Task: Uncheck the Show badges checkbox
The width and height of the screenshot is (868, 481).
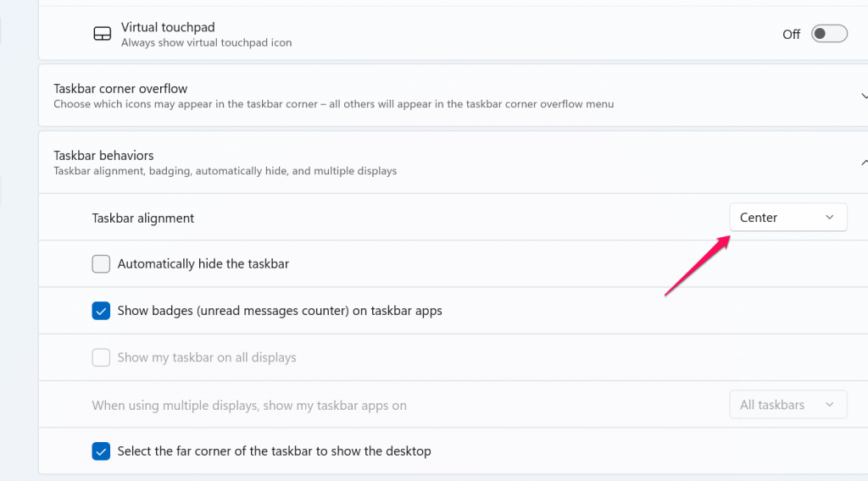Action: click(x=101, y=311)
